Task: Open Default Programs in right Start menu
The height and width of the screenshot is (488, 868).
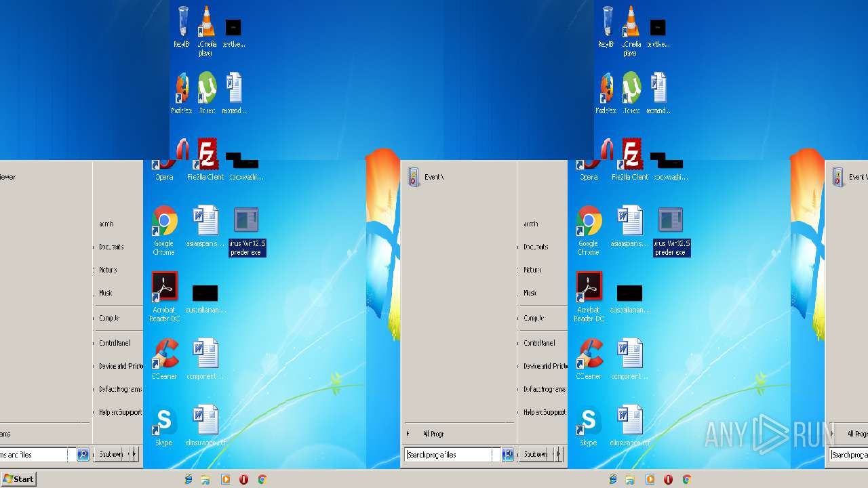Action: point(545,389)
